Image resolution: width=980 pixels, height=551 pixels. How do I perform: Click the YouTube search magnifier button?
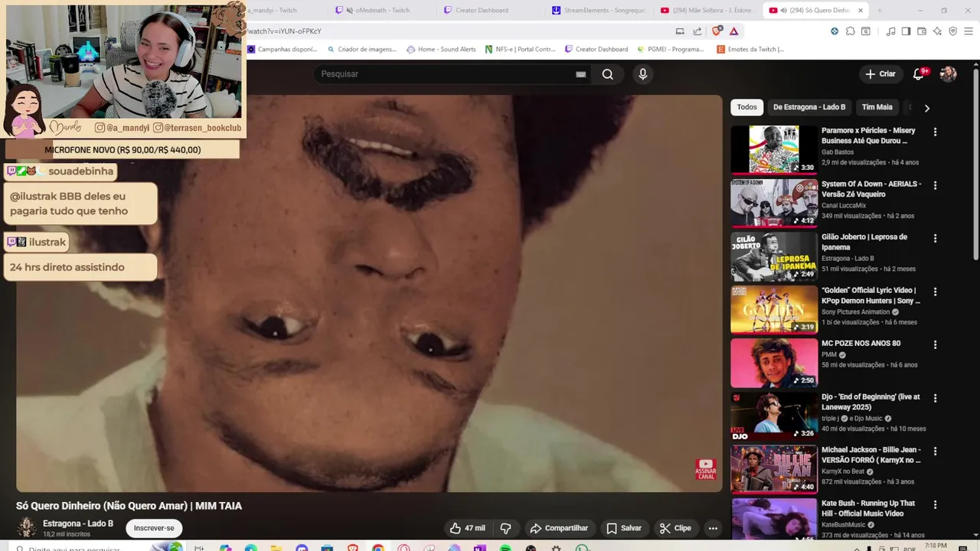(607, 74)
